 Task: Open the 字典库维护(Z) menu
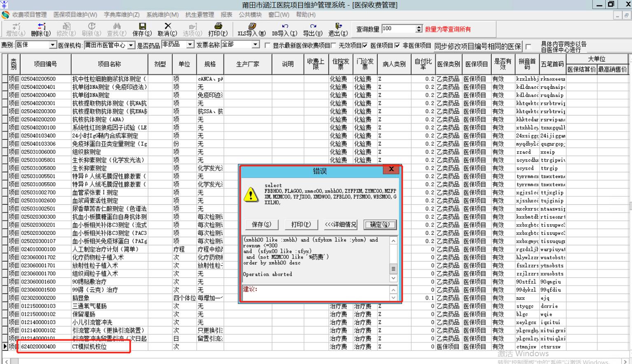tap(122, 15)
